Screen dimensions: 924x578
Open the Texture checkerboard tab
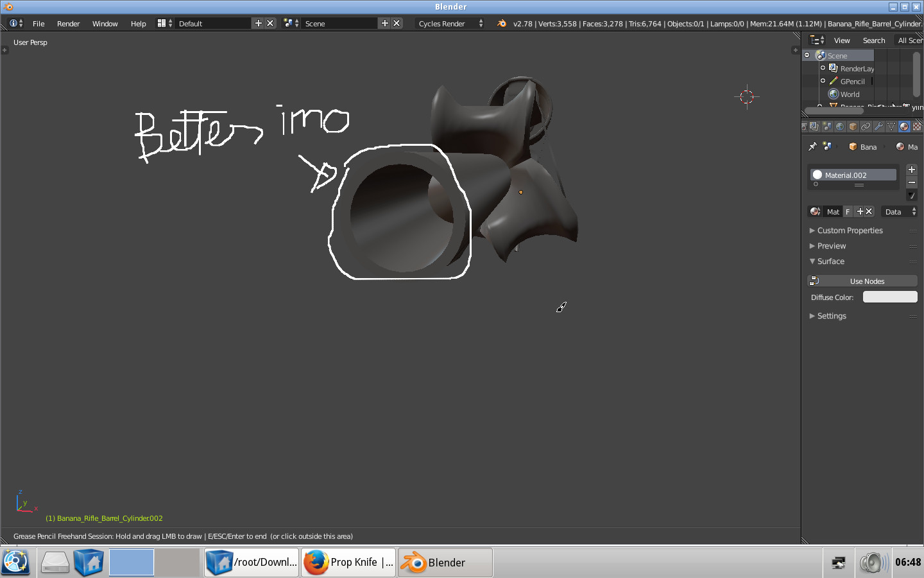[x=917, y=127]
